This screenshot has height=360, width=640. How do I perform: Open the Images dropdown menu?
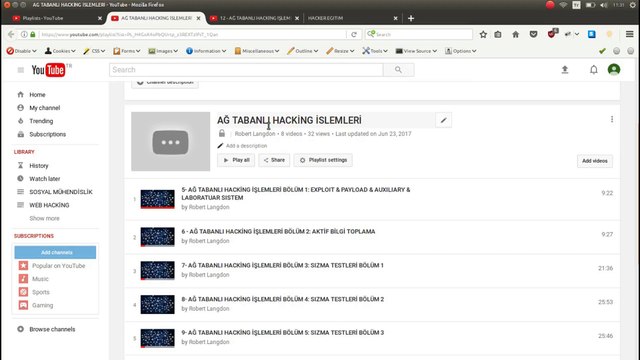tap(163, 51)
